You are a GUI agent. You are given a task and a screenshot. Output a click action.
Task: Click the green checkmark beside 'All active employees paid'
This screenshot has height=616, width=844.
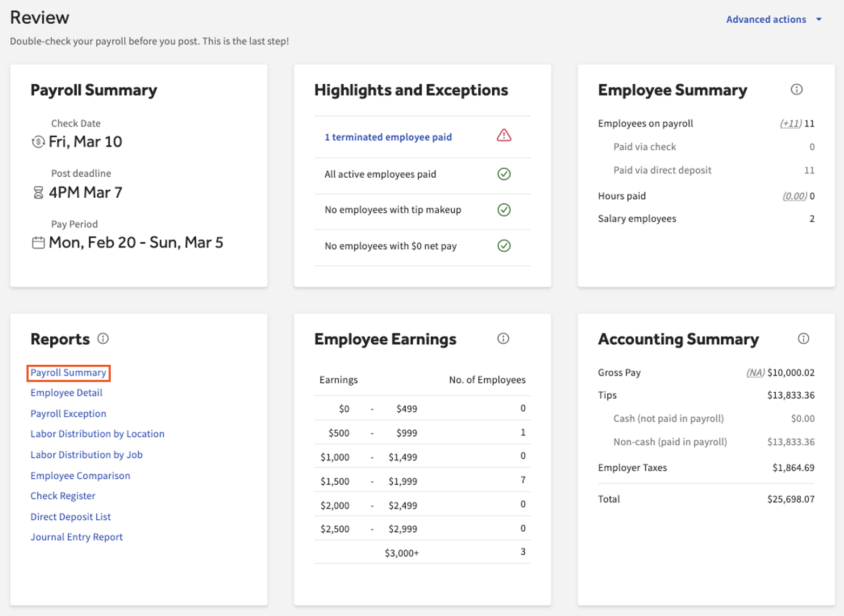pyautogui.click(x=504, y=174)
